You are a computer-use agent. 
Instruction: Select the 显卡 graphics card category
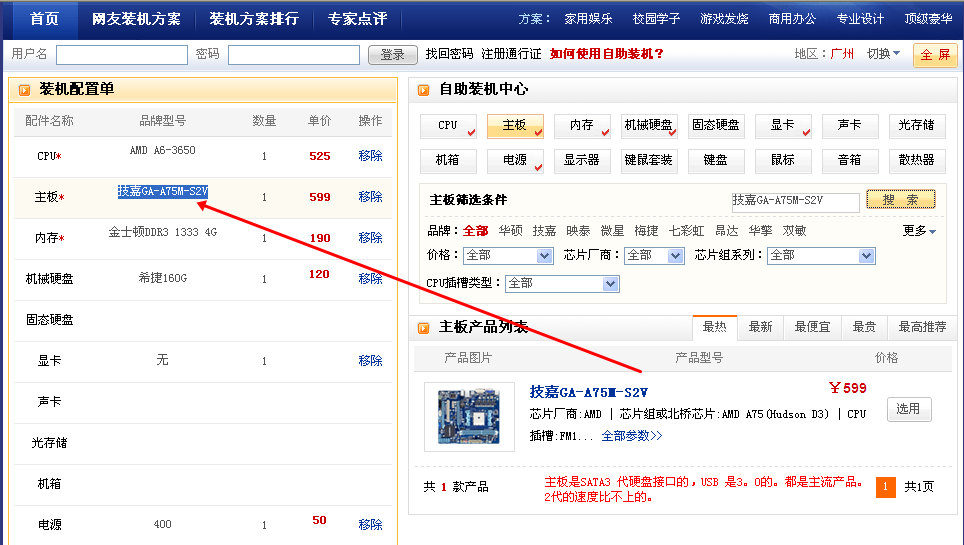782,126
